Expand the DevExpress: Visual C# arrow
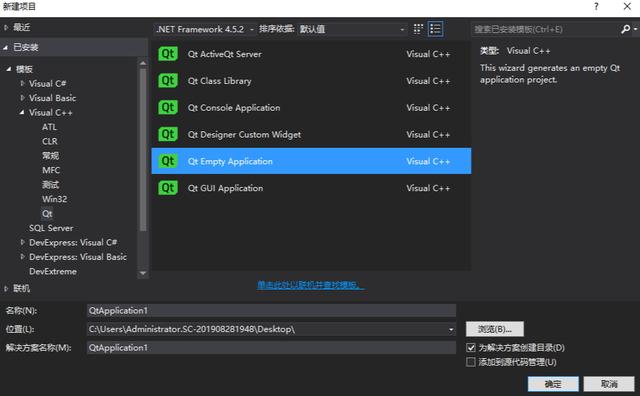The width and height of the screenshot is (640, 396). coord(22,242)
